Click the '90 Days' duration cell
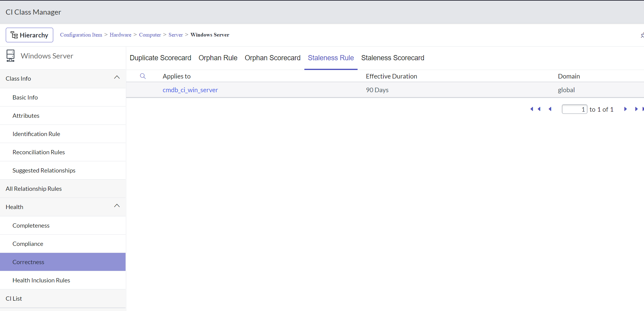This screenshot has width=644, height=311. [377, 90]
